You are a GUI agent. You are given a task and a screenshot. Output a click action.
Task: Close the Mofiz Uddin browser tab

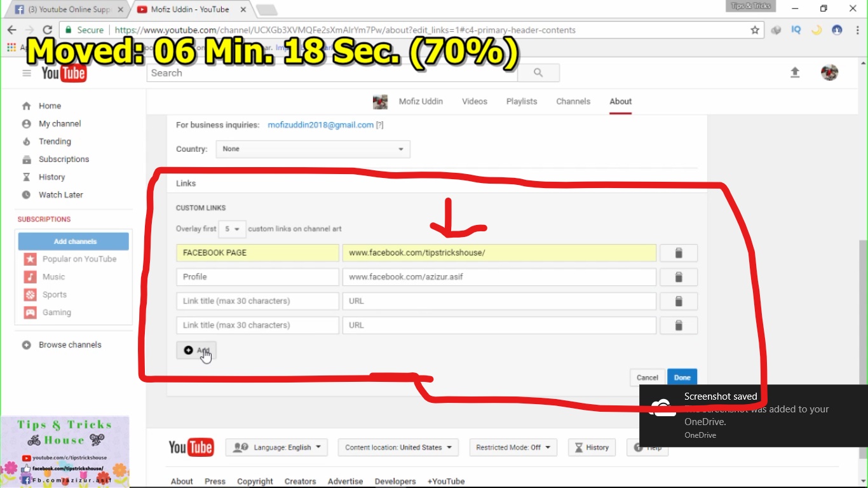243,10
